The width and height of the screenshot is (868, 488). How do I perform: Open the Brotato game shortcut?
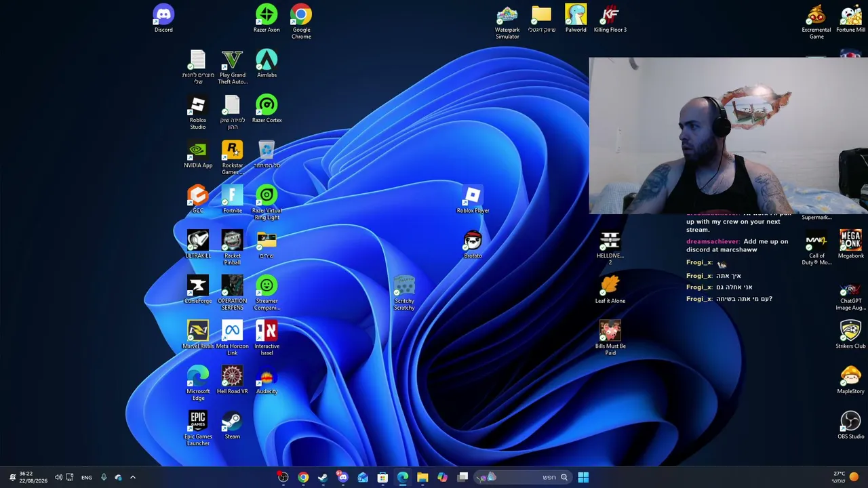pyautogui.click(x=473, y=245)
